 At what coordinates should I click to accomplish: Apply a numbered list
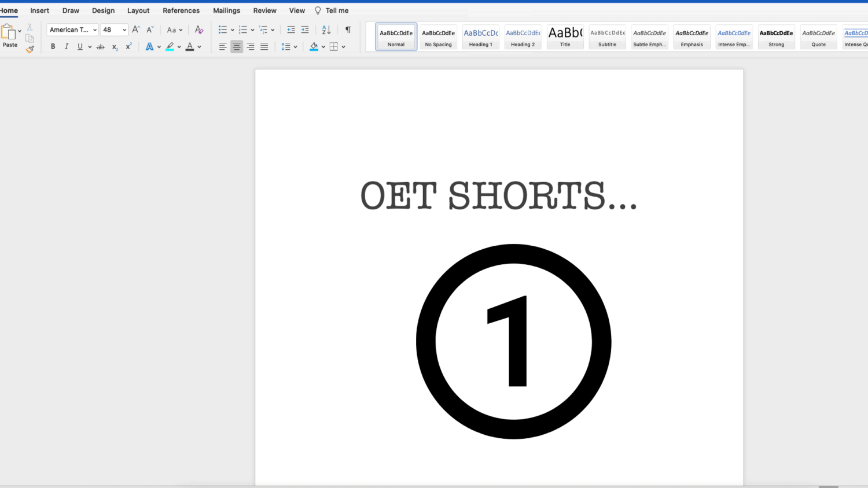243,29
